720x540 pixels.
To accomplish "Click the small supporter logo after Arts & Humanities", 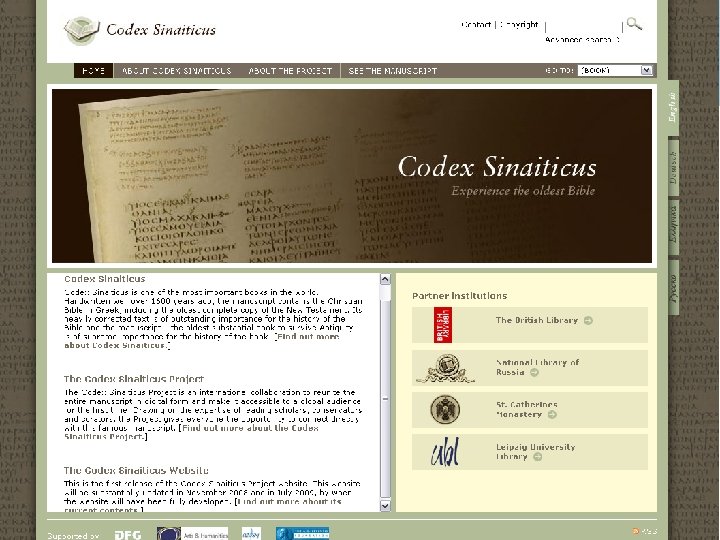I will point(251,534).
